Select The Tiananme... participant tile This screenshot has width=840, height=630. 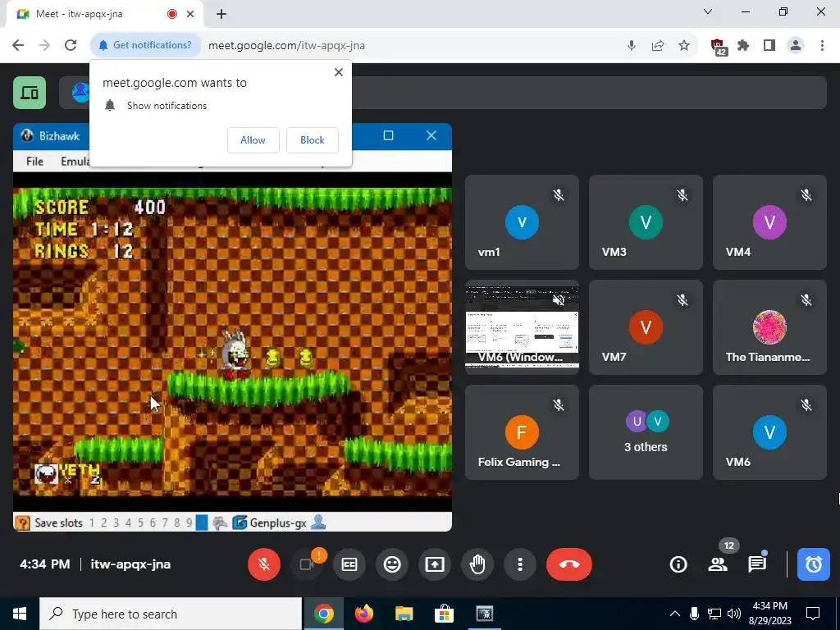pos(769,327)
